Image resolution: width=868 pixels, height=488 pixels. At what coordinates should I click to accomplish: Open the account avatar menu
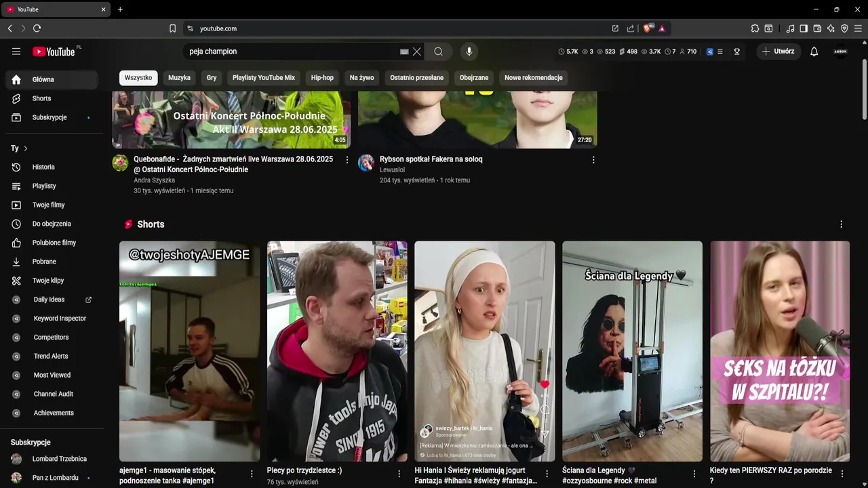(840, 52)
